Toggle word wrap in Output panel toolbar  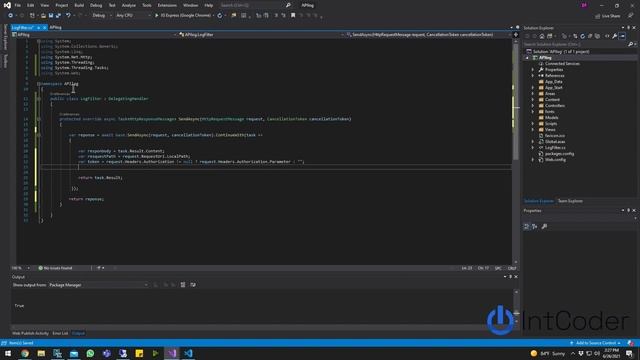193,285
